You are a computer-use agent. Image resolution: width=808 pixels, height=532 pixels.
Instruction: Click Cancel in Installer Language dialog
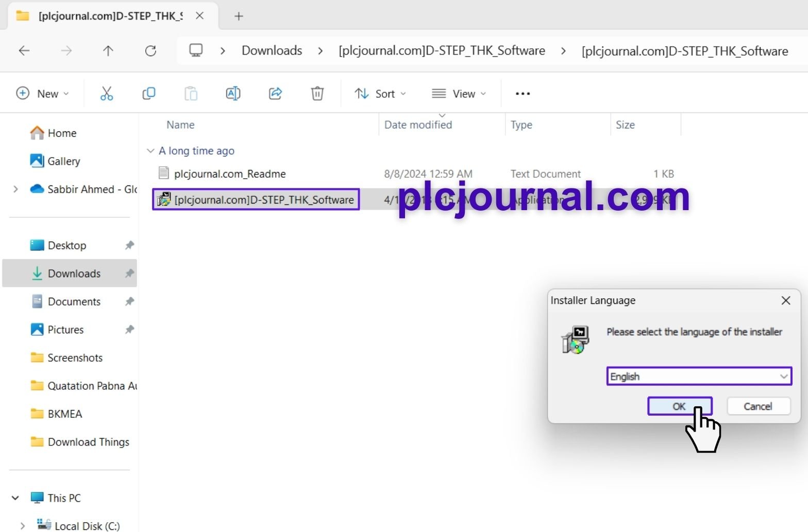758,406
